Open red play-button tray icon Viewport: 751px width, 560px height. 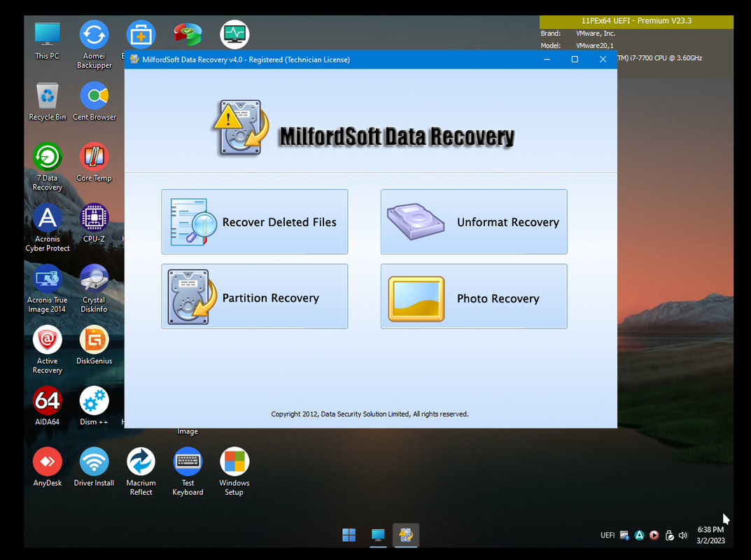(x=654, y=535)
